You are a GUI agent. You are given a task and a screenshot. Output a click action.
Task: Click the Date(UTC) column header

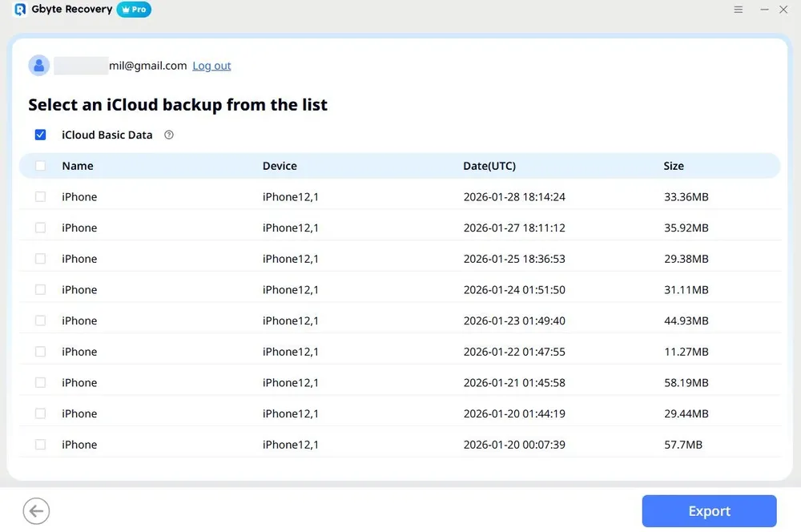tap(489, 165)
